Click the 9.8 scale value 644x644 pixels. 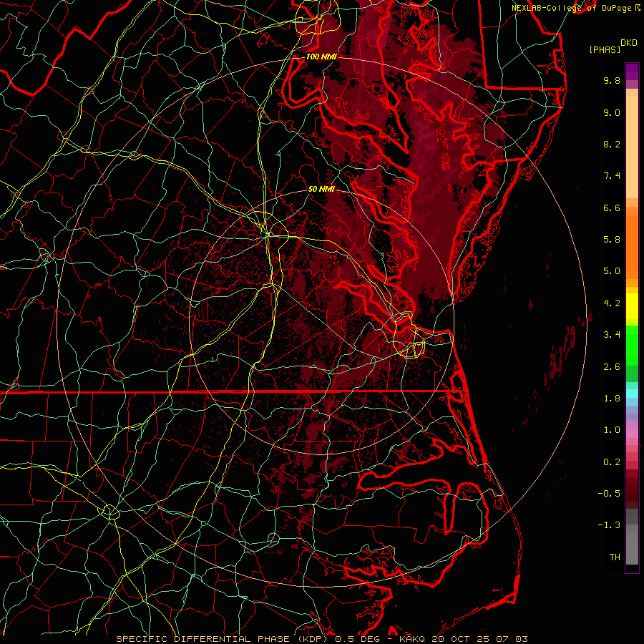click(612, 80)
